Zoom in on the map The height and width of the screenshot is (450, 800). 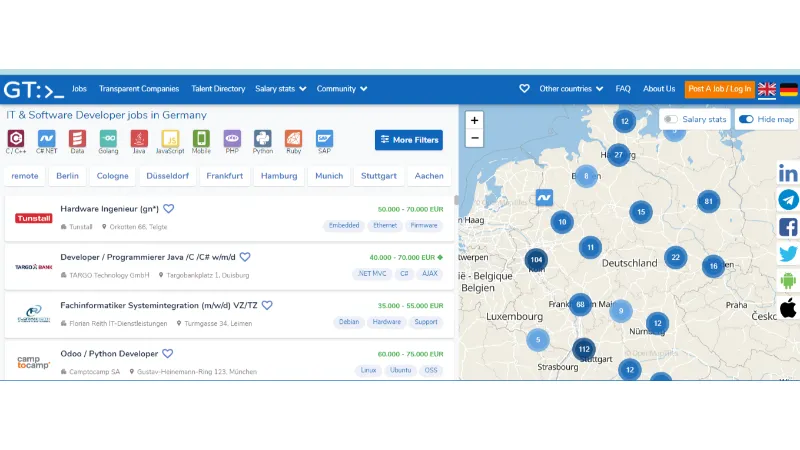pyautogui.click(x=474, y=120)
